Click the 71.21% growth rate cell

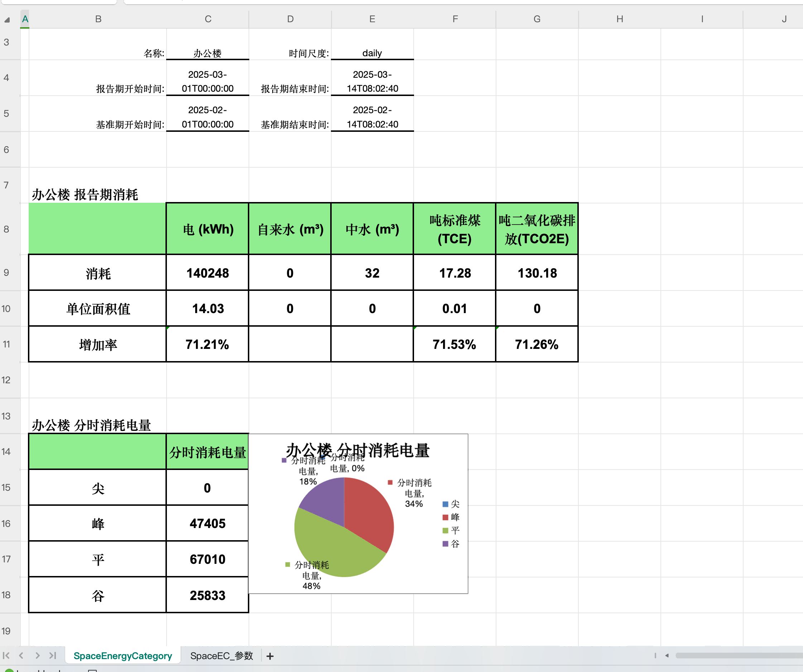208,344
